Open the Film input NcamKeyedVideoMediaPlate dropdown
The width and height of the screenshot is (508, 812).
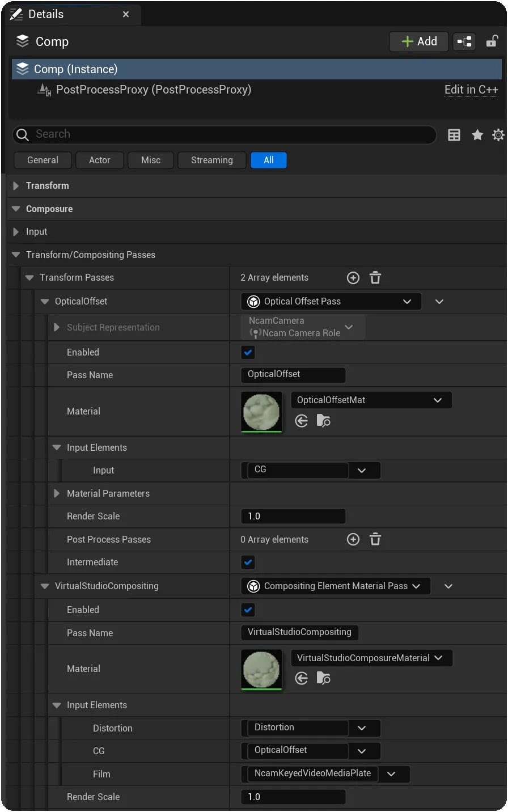click(x=391, y=773)
